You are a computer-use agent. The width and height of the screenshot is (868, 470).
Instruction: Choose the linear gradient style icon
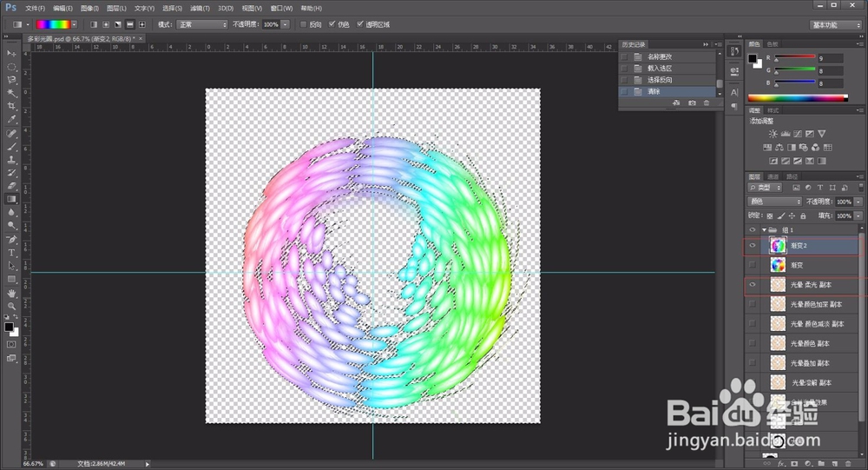coord(94,24)
